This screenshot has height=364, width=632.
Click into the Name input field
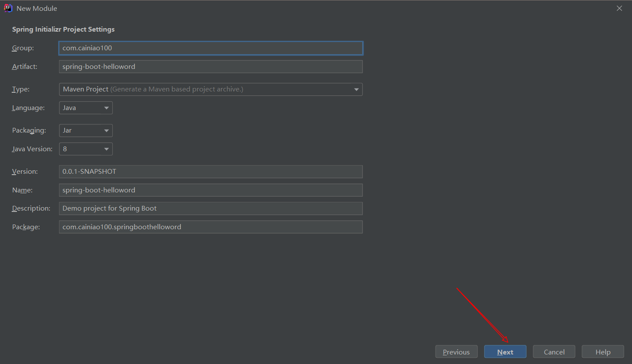pos(211,190)
